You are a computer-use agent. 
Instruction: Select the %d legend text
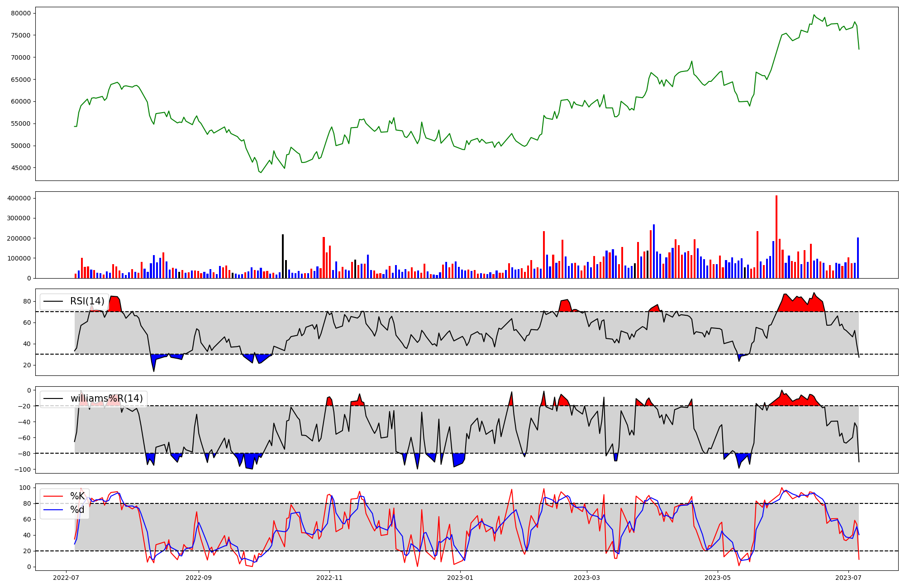(x=77, y=510)
